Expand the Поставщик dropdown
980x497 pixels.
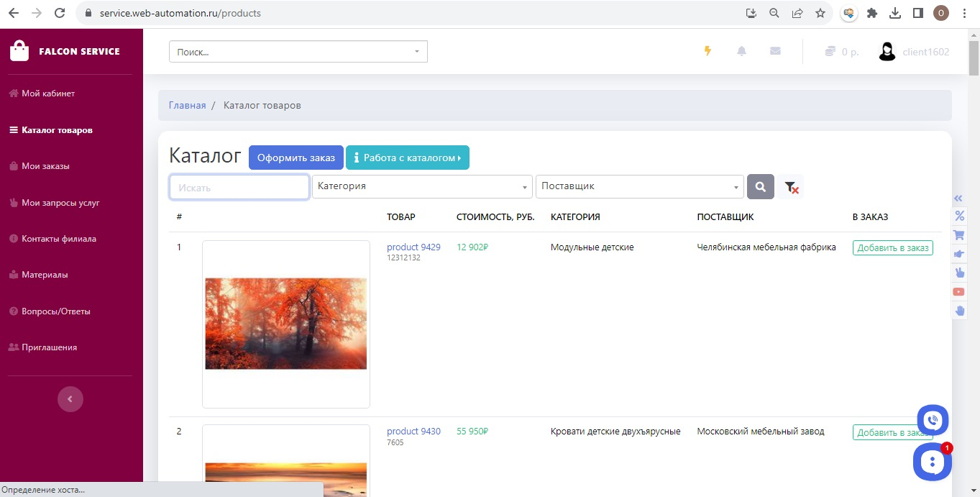tap(639, 187)
